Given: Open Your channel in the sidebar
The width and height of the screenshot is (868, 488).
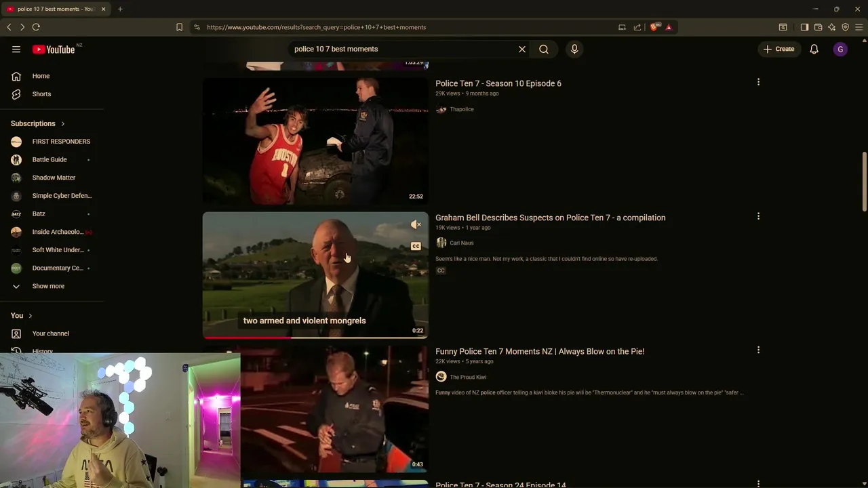Looking at the screenshot, I should pyautogui.click(x=52, y=333).
